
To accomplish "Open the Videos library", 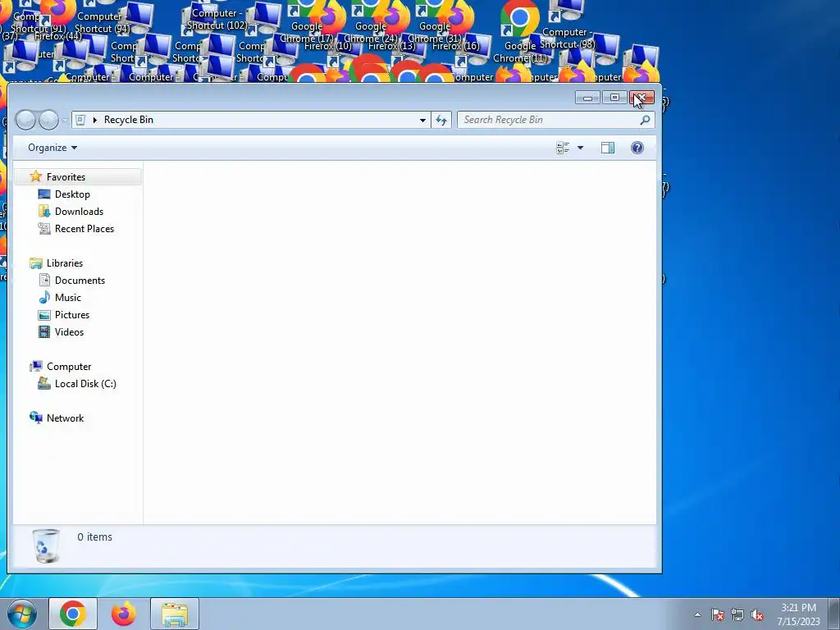I will click(x=69, y=331).
